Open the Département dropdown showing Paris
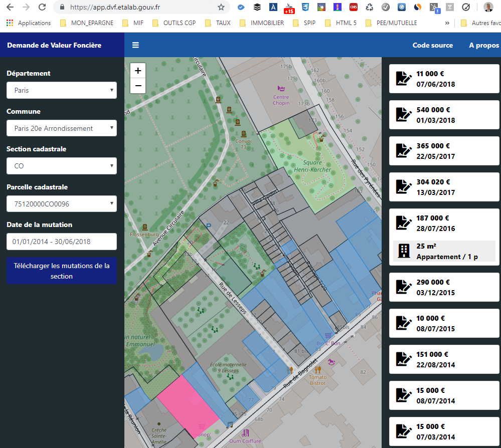The width and height of the screenshot is (501, 448). click(x=61, y=90)
